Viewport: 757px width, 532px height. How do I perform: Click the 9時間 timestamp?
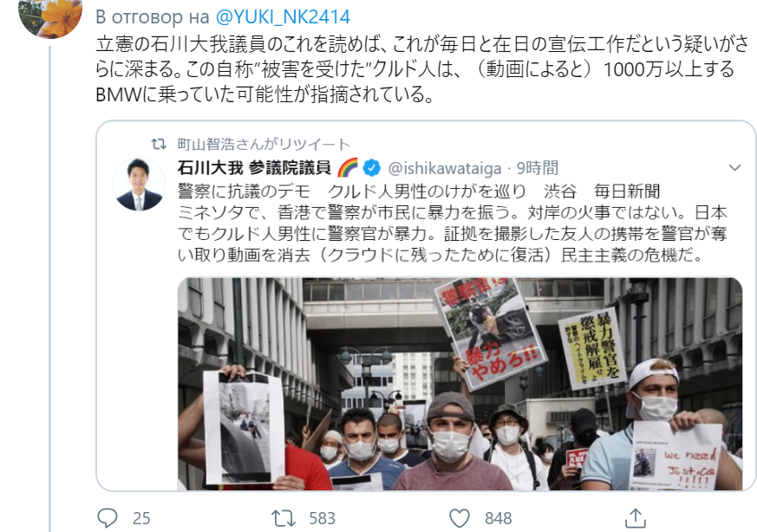[538, 168]
